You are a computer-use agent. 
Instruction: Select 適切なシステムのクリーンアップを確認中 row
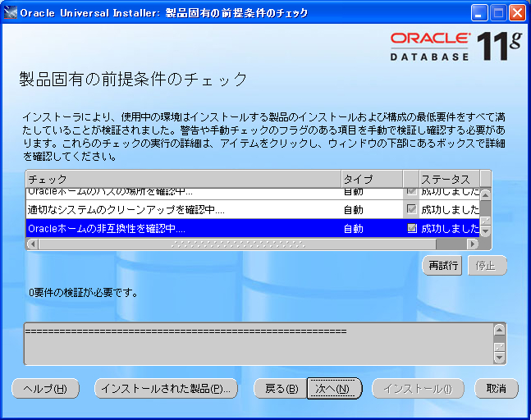click(253, 209)
